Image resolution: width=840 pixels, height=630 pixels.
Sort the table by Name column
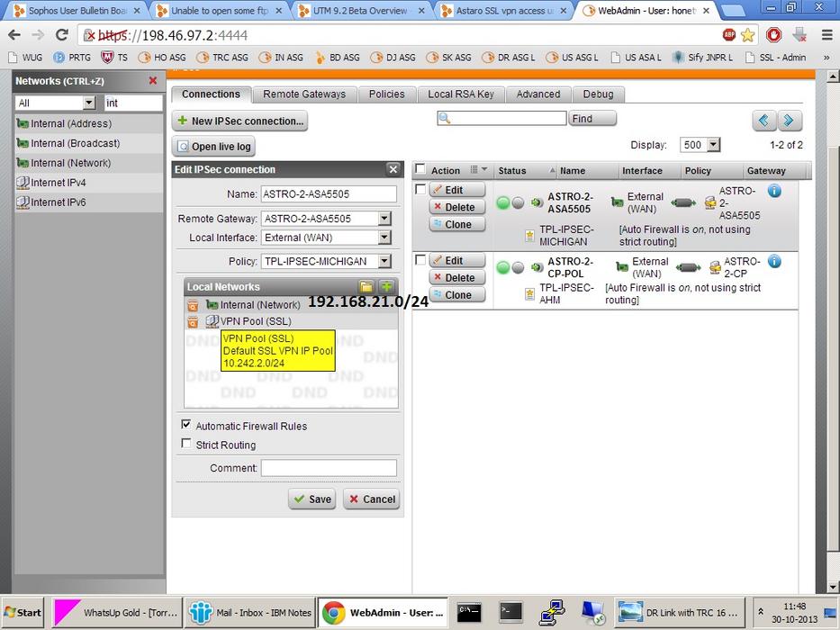click(572, 171)
